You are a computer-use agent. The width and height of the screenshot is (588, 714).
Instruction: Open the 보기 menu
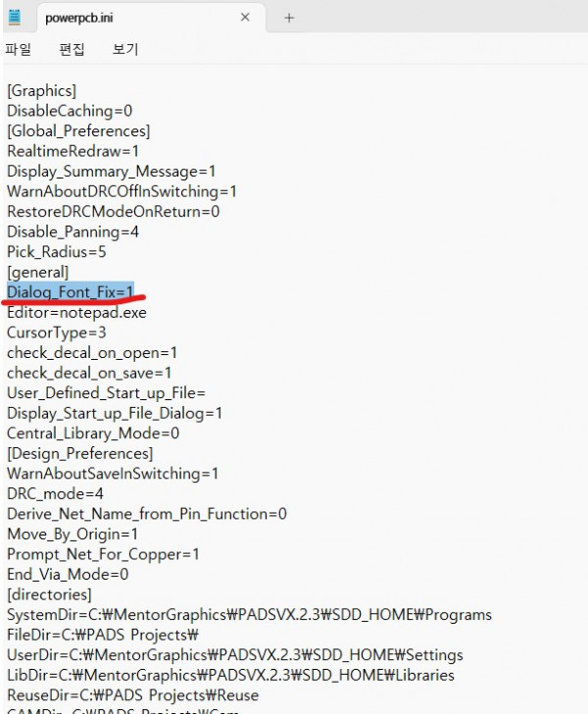click(125, 49)
